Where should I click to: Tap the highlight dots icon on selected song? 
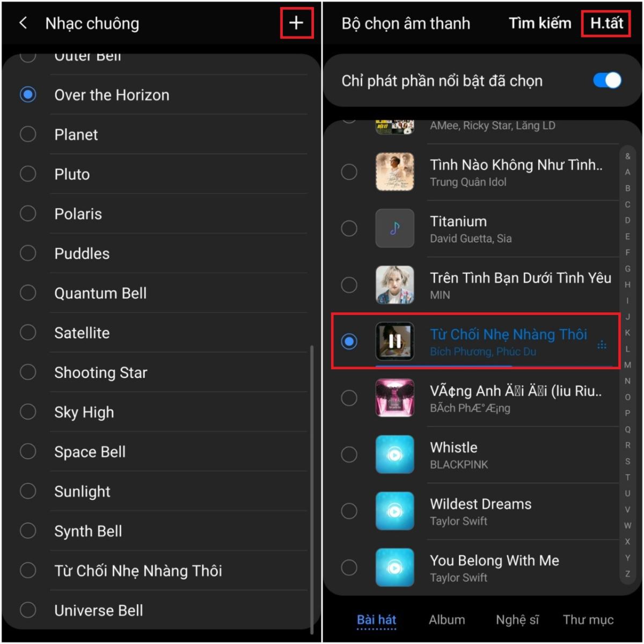point(602,345)
